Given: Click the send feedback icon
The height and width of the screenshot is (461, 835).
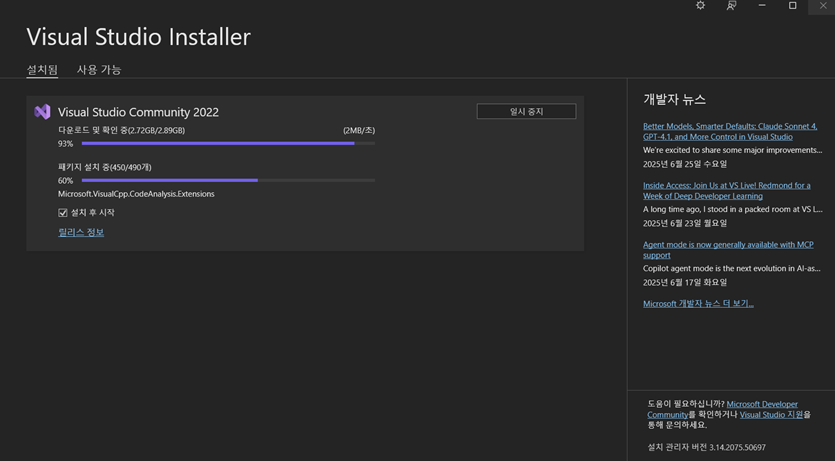Looking at the screenshot, I should pyautogui.click(x=731, y=5).
